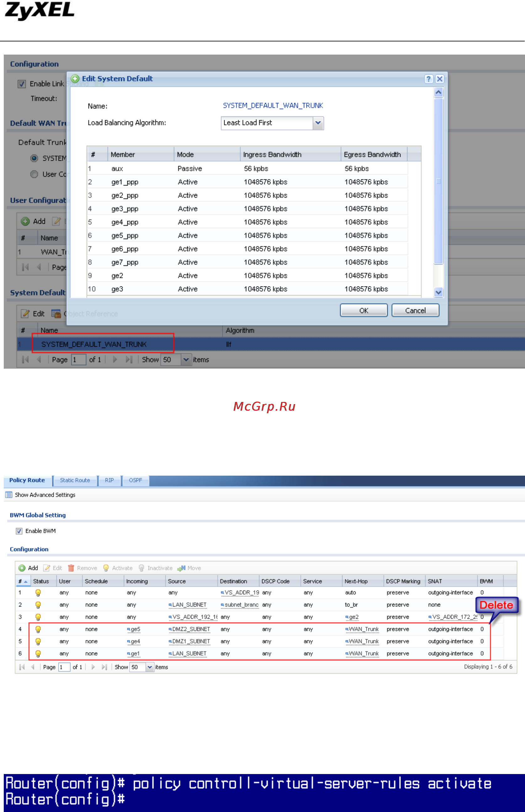Open the Show 50 items dropdown under System Default

[186, 360]
